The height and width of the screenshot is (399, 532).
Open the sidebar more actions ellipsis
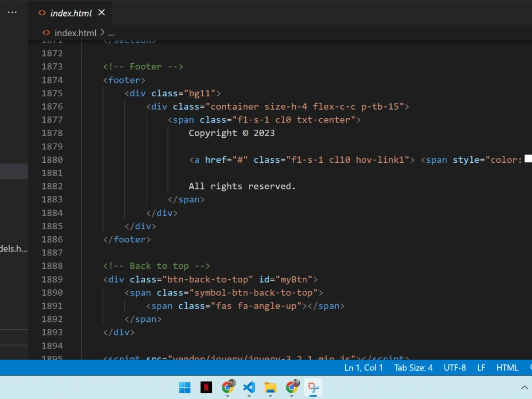click(x=12, y=12)
